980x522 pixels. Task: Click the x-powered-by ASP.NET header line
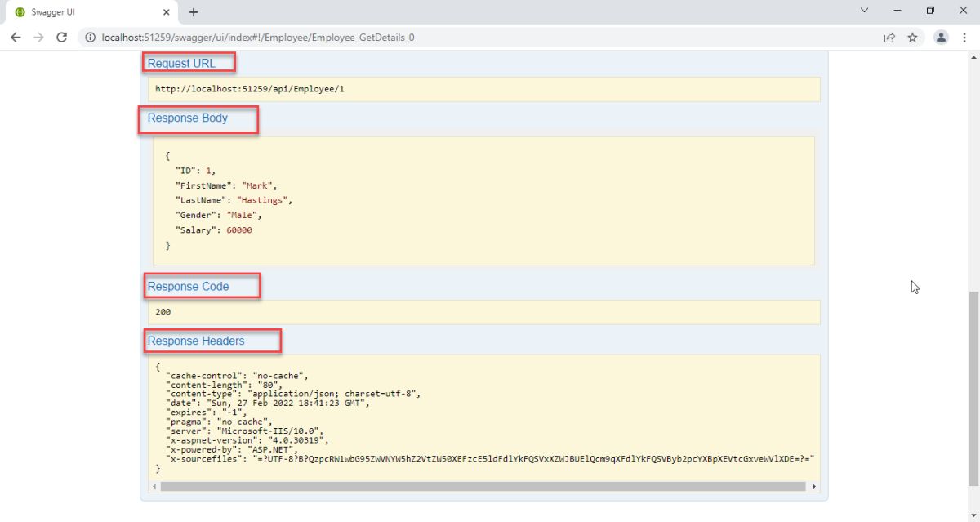(233, 449)
